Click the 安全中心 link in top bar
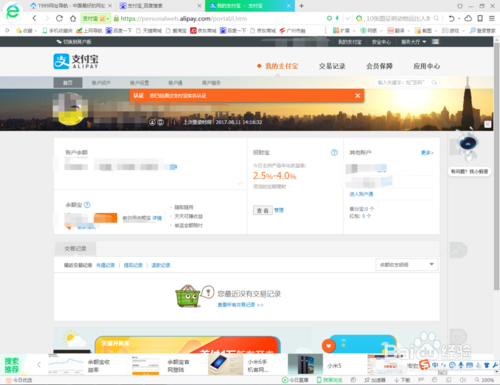500x385 pixels. (381, 42)
